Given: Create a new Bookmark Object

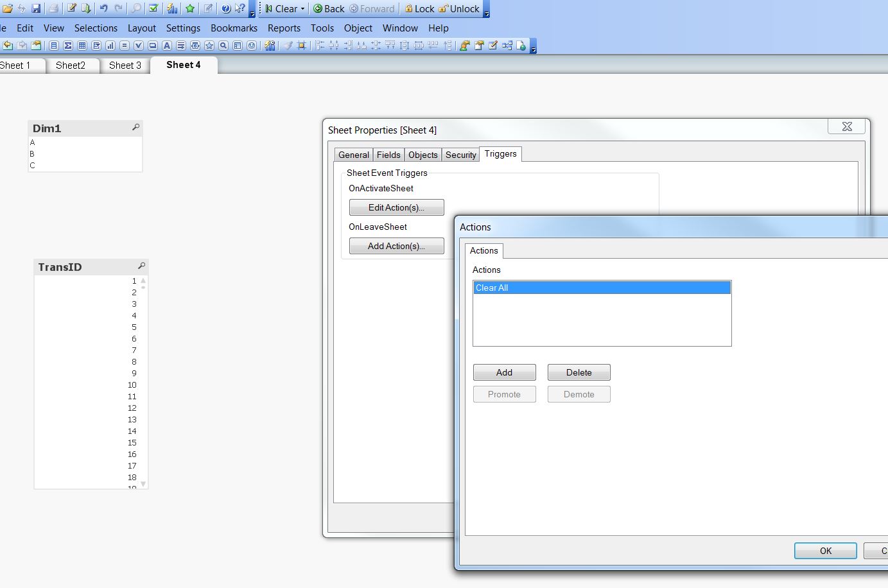Looking at the screenshot, I should click(209, 46).
